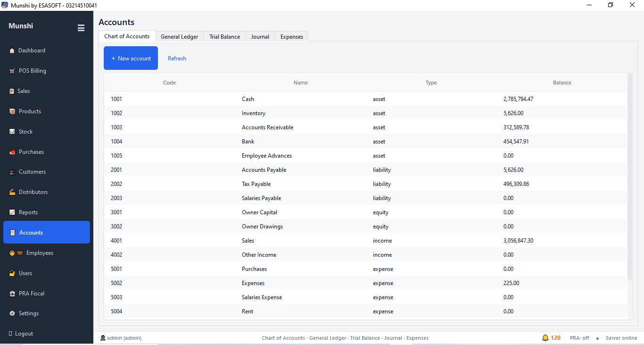The height and width of the screenshot is (345, 644).
Task: Select the Journal tab
Action: click(260, 36)
